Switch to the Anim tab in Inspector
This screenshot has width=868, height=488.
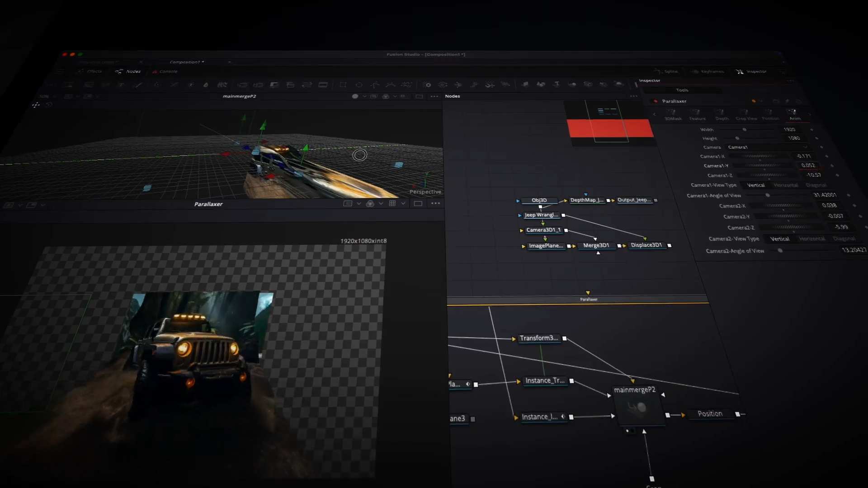pyautogui.click(x=794, y=114)
